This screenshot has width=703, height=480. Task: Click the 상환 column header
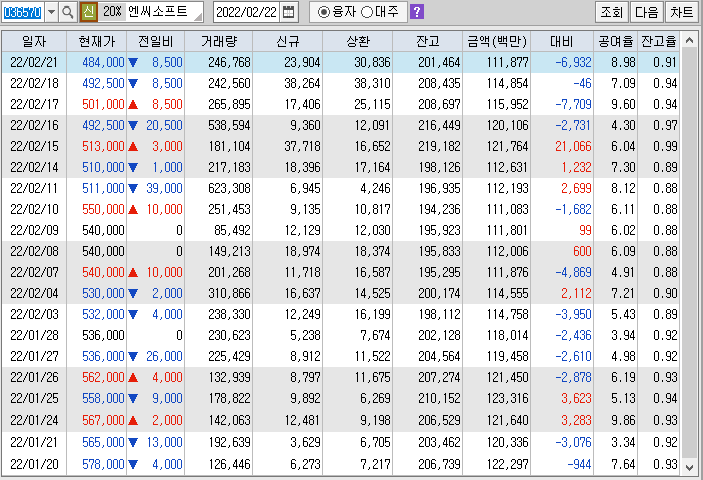click(x=357, y=42)
